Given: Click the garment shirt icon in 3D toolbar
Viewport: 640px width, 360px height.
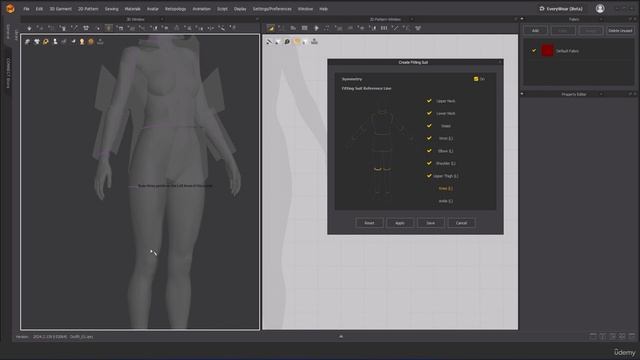Looking at the screenshot, I should click(x=86, y=28).
